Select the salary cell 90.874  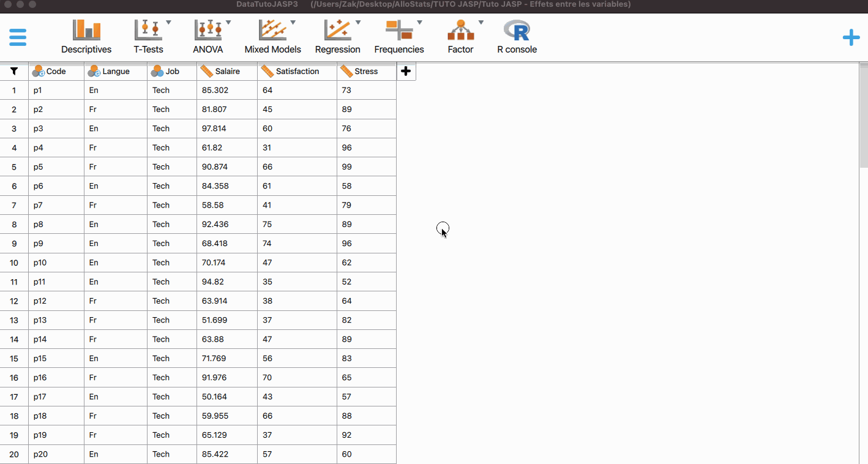click(227, 167)
